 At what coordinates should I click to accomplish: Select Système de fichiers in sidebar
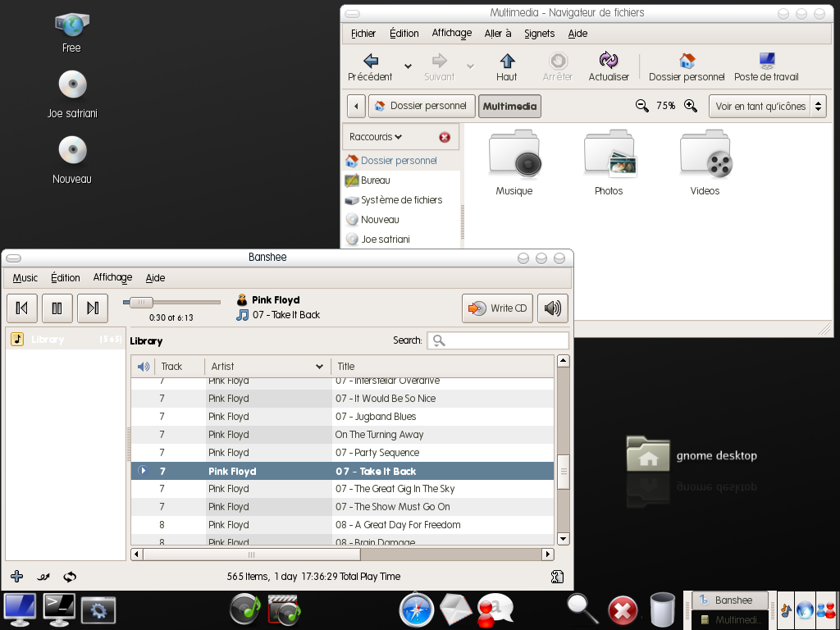(x=401, y=200)
